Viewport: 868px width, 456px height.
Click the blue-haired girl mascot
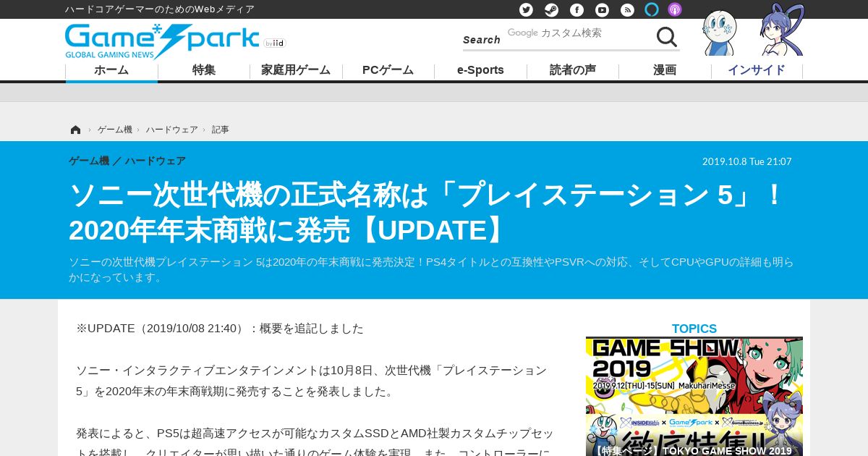point(782,30)
